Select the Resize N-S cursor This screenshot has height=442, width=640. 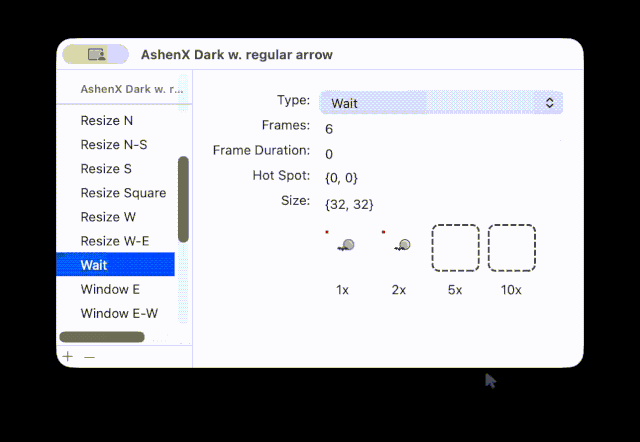point(116,144)
